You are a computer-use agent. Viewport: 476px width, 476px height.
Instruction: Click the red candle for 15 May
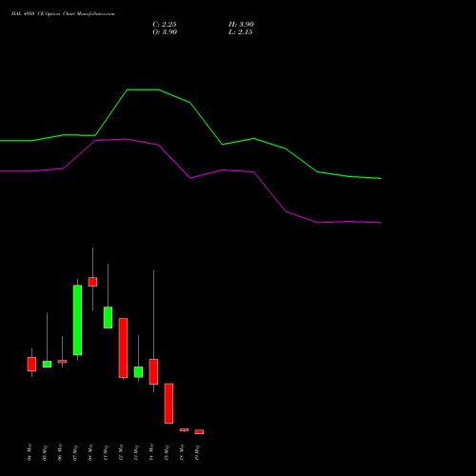click(169, 404)
